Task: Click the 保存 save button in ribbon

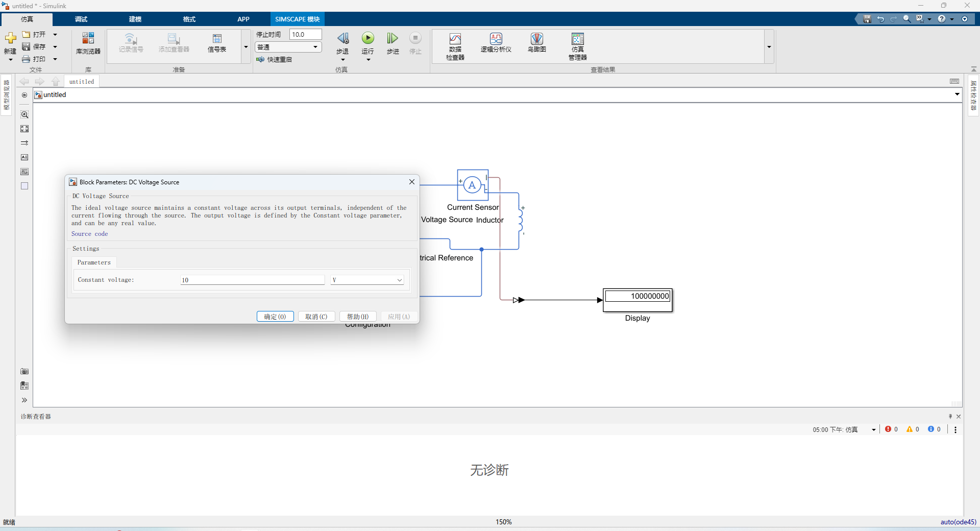Action: point(34,46)
